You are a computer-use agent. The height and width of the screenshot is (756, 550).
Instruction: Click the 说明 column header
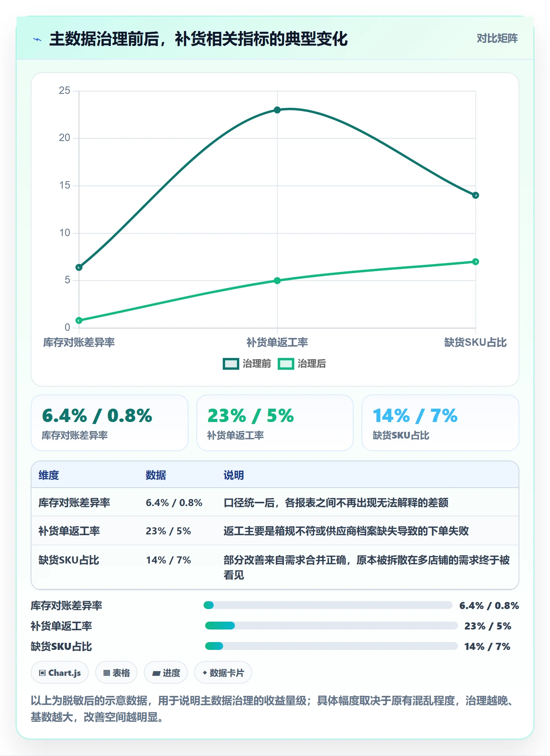pos(234,475)
